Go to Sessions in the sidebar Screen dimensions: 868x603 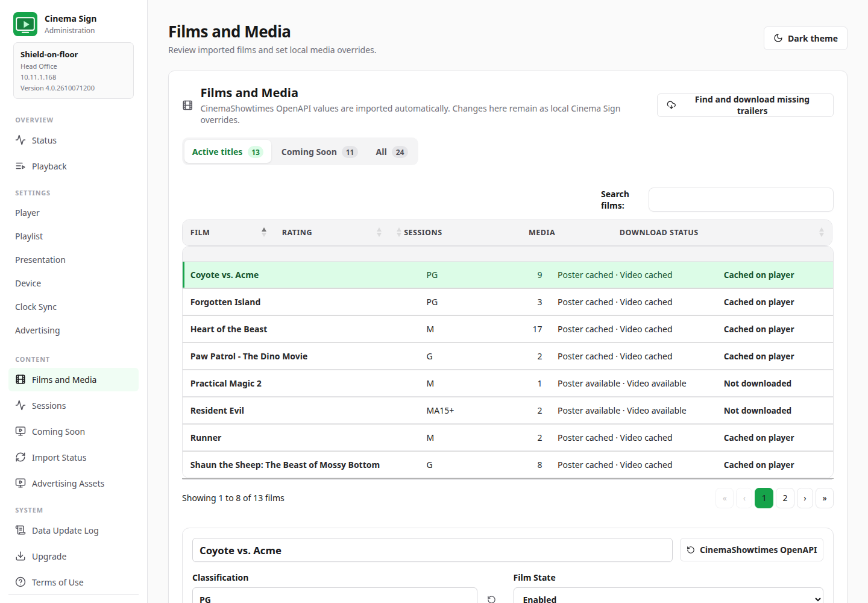coord(74,406)
